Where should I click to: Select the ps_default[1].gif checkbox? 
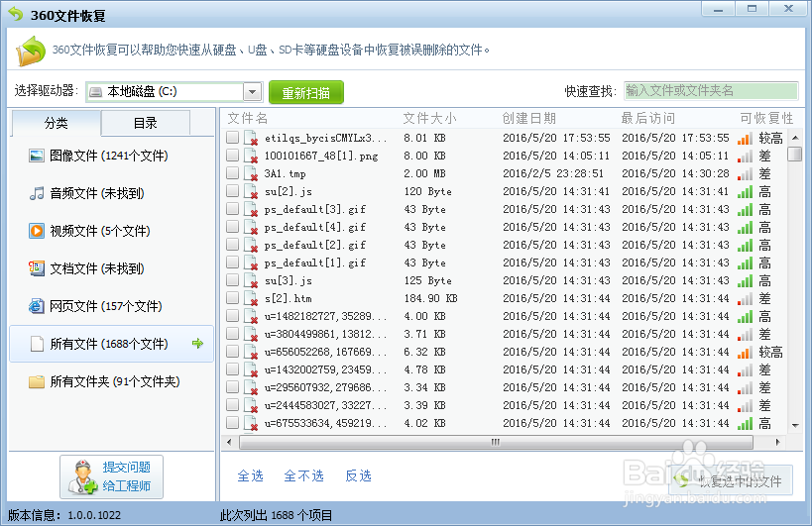click(233, 263)
